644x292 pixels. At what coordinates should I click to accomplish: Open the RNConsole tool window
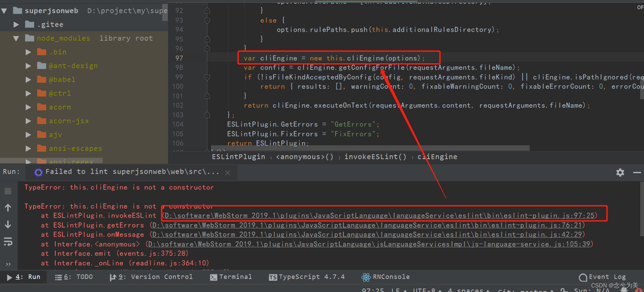[x=386, y=277]
